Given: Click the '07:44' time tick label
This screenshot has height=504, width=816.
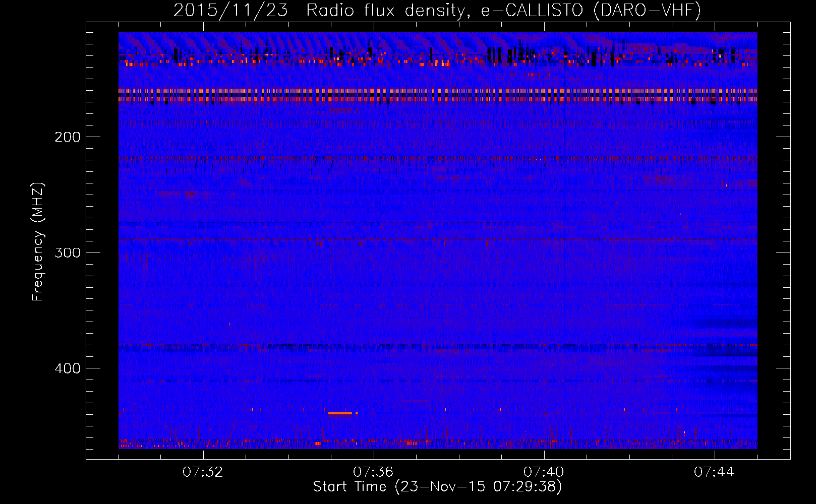Looking at the screenshot, I should click(x=714, y=472).
